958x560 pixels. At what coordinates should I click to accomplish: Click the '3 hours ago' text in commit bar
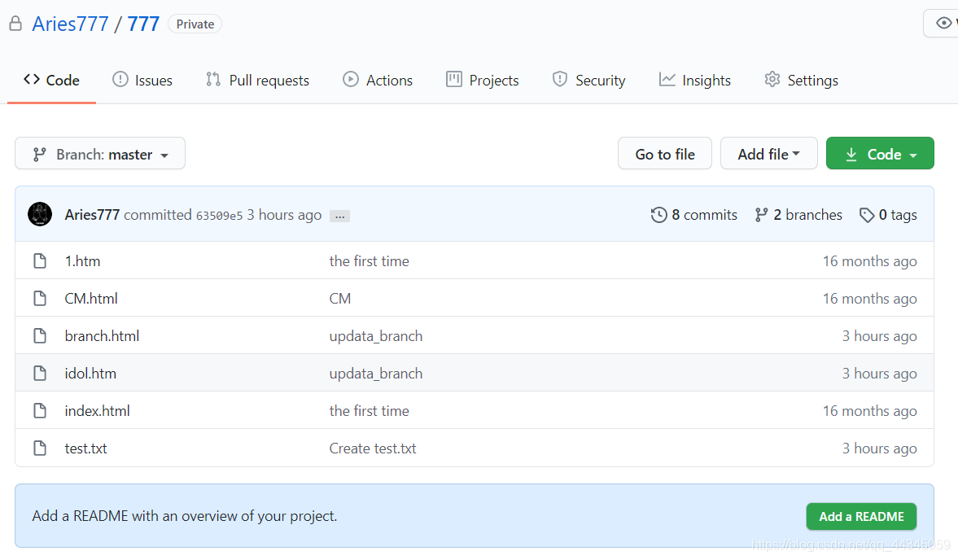pyautogui.click(x=284, y=215)
